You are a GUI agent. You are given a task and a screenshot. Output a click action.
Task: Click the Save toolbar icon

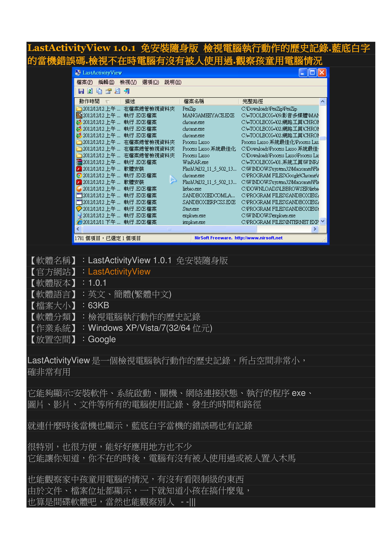click(x=81, y=91)
